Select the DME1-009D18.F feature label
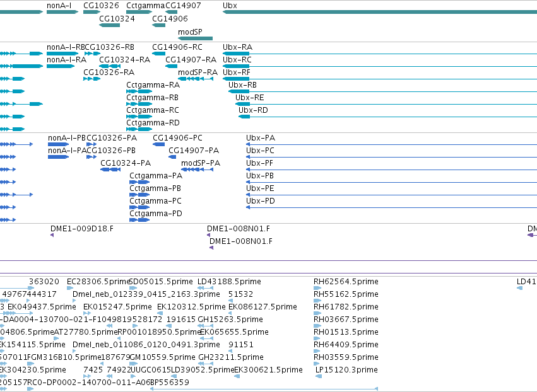Image resolution: width=537 pixels, height=392 pixels. pyautogui.click(x=82, y=229)
